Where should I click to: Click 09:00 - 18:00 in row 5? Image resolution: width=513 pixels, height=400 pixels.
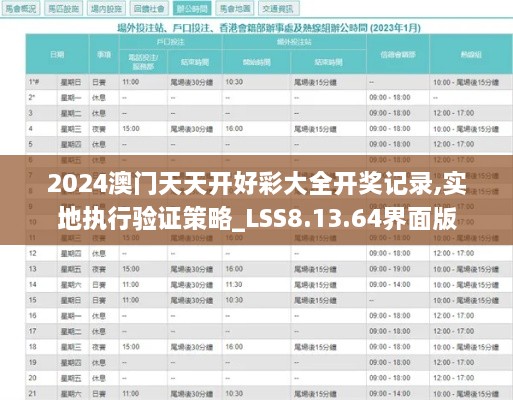(390, 144)
